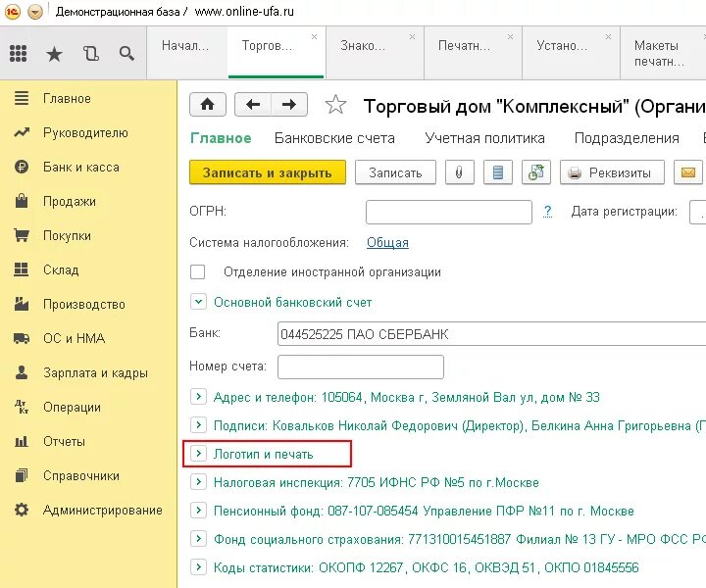Expand the Пенсионный фонд section
The image size is (706, 588).
[x=198, y=511]
